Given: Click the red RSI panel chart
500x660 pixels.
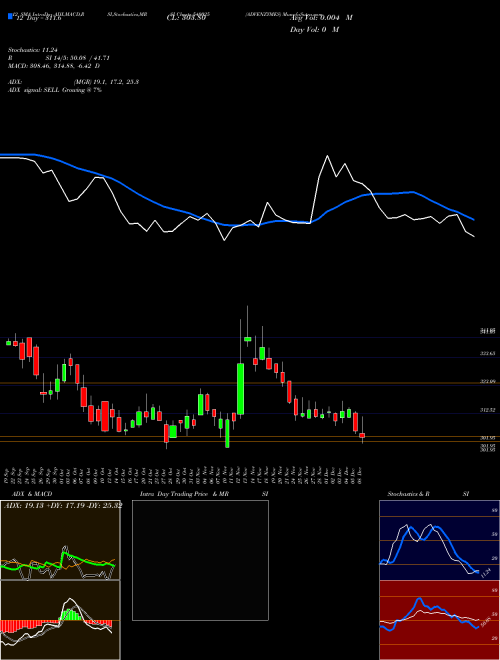Looking at the screenshot, I should coord(439,620).
